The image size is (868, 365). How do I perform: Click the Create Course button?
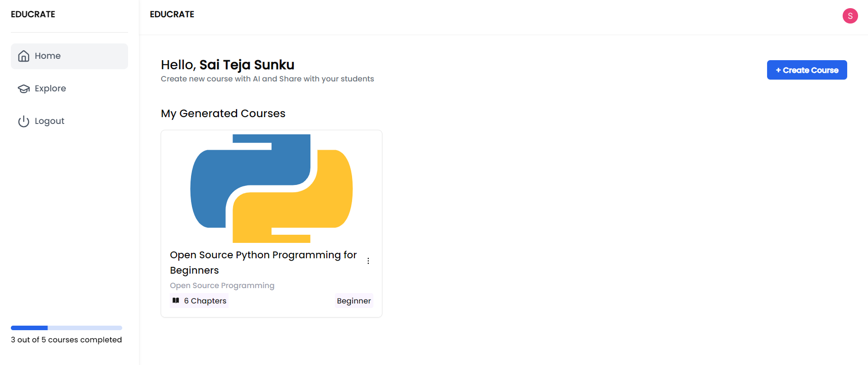pyautogui.click(x=807, y=70)
